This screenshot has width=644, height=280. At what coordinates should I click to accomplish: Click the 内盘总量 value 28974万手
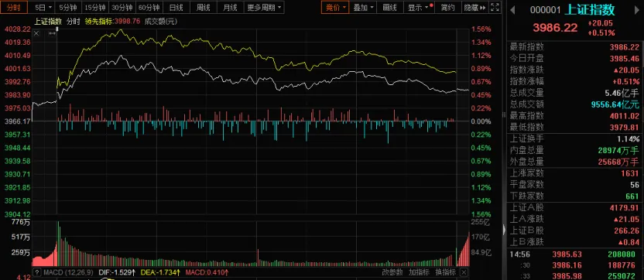point(618,151)
